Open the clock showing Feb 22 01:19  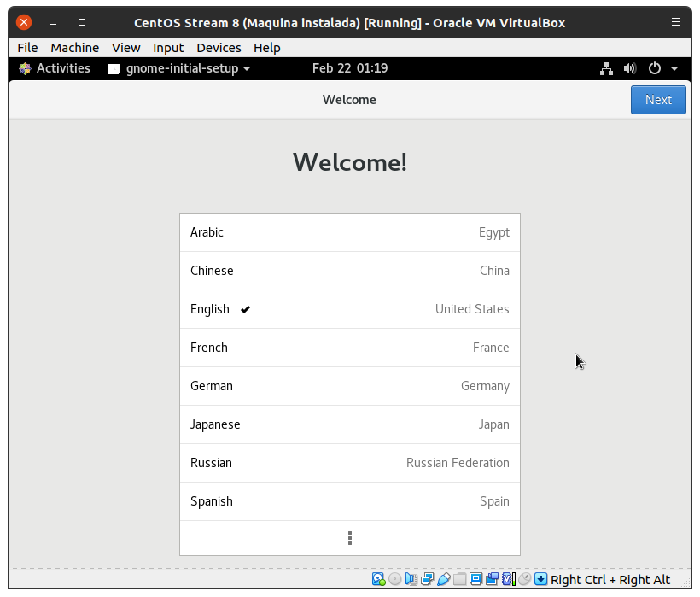[350, 68]
